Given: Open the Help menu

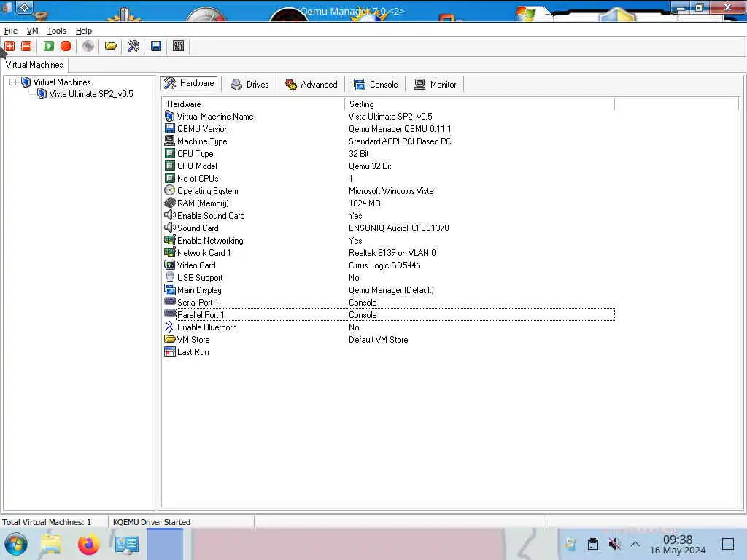Looking at the screenshot, I should 84,31.
